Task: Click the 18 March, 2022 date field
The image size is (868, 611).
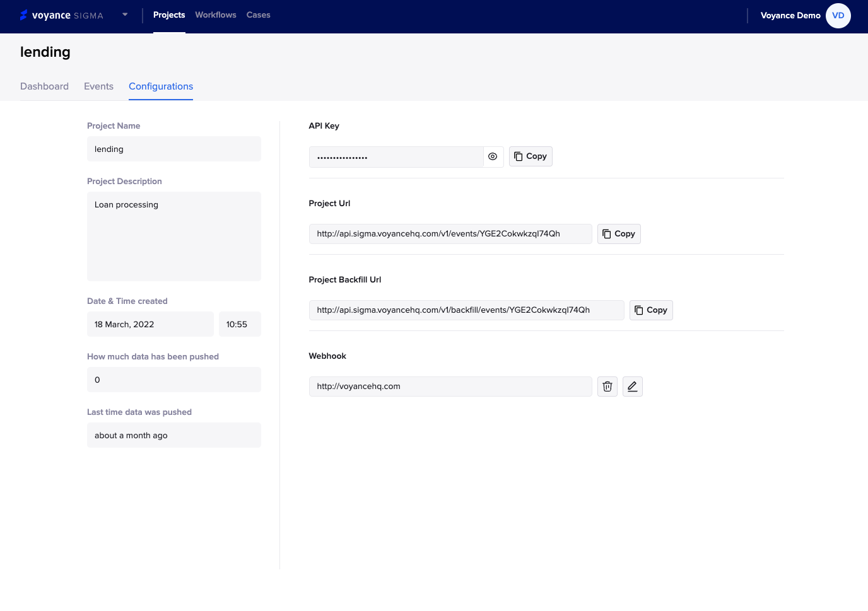Action: [x=150, y=324]
